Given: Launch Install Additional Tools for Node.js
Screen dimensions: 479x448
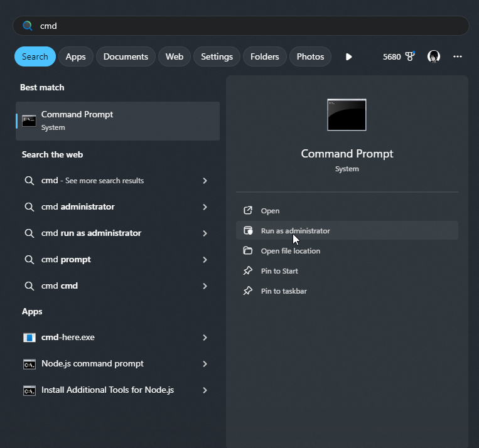Looking at the screenshot, I should pos(117,390).
